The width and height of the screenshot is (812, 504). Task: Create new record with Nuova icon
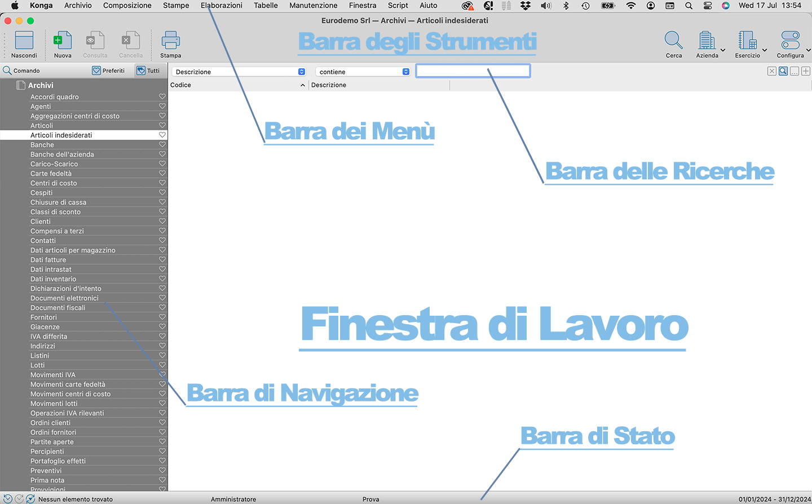click(63, 41)
